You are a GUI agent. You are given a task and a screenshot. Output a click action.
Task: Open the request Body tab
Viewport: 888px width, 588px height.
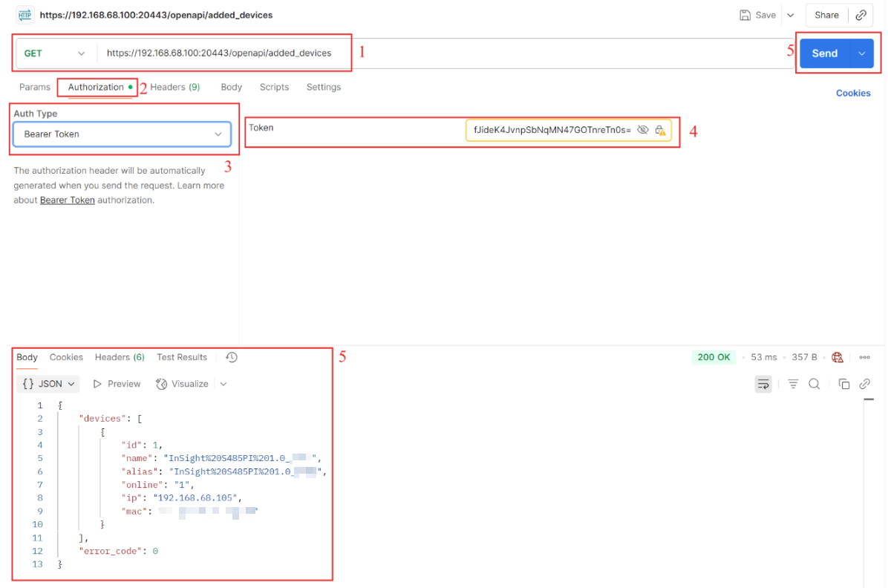[x=231, y=88]
